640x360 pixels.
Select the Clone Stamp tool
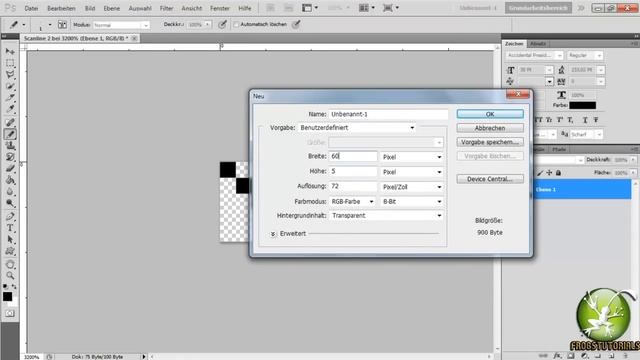point(10,145)
